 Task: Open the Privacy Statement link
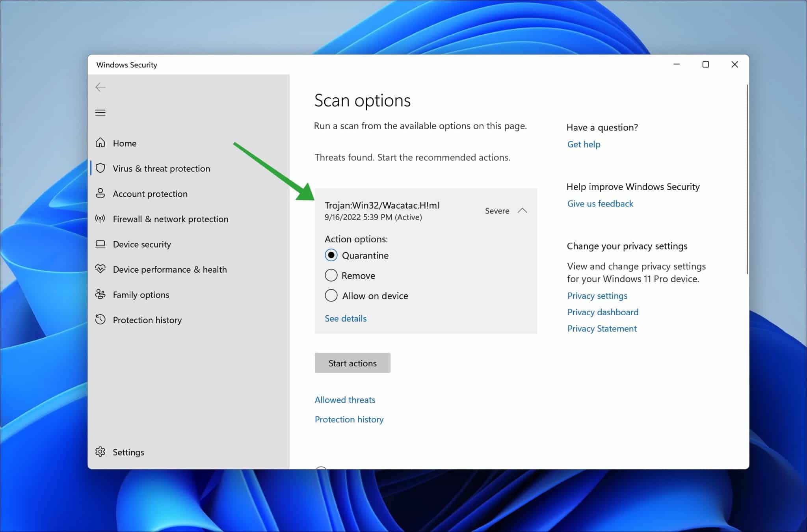[x=602, y=329]
